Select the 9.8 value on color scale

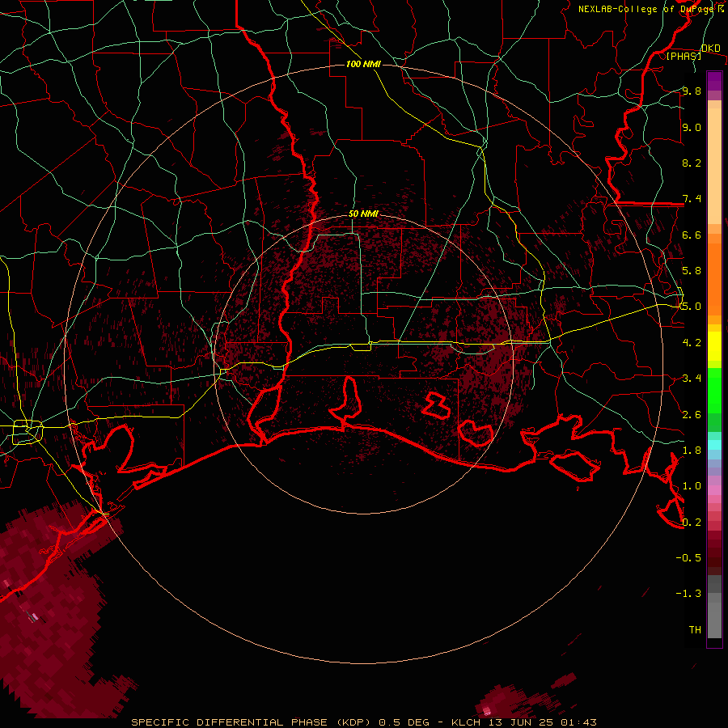pyautogui.click(x=692, y=91)
